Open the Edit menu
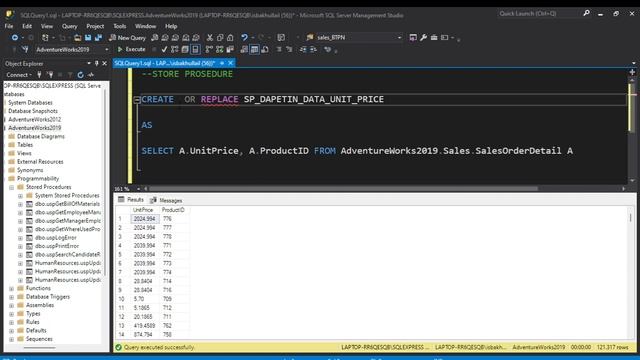This screenshot has height=360, width=640. (x=27, y=26)
